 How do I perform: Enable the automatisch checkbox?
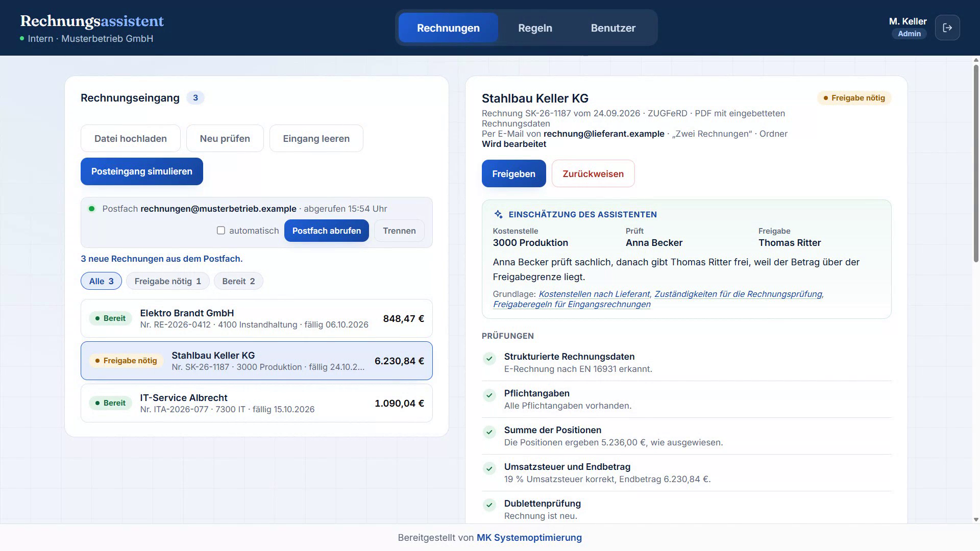[221, 231]
